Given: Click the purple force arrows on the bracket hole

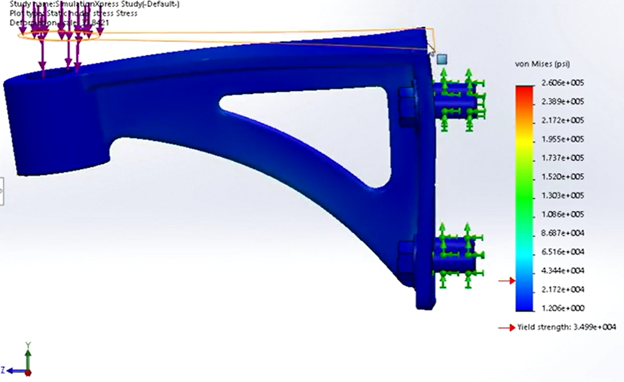Looking at the screenshot, I should [60, 38].
